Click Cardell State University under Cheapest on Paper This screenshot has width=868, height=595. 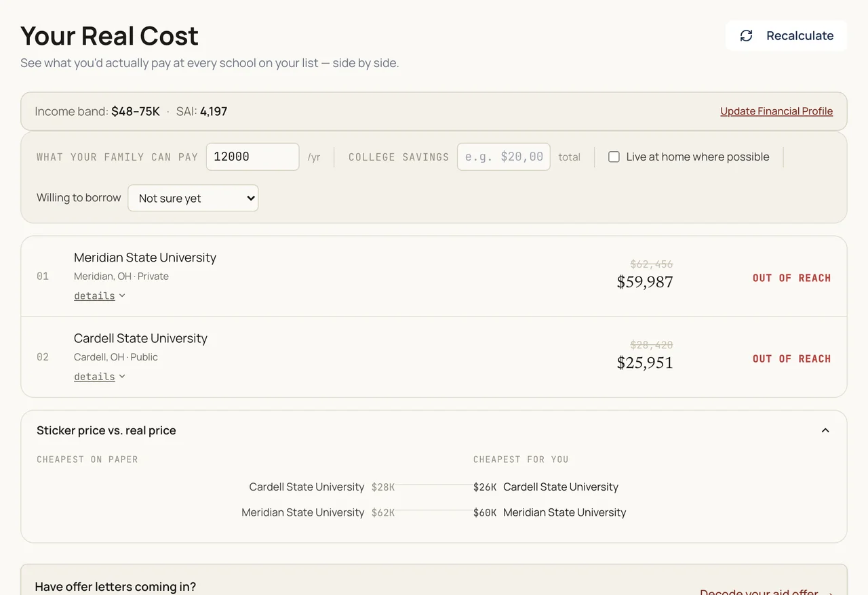pos(307,487)
